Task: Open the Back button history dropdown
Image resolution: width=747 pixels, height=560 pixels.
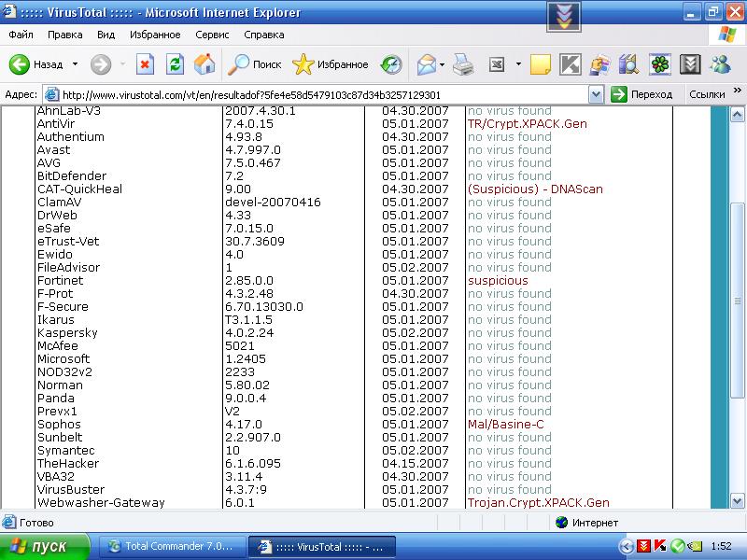Action: pyautogui.click(x=75, y=64)
